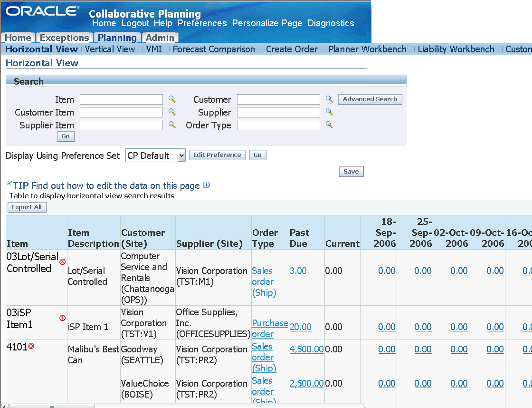Open the Purchase order link for iSP Item 1
Screen dimensions: 532x408
click(270, 329)
